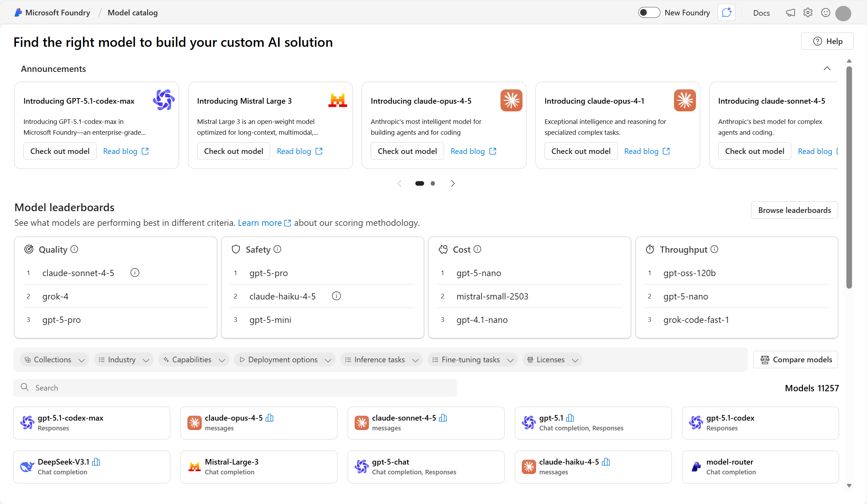867x504 pixels.
Task: Give feedback via the smiley face icon
Action: [x=826, y=12]
